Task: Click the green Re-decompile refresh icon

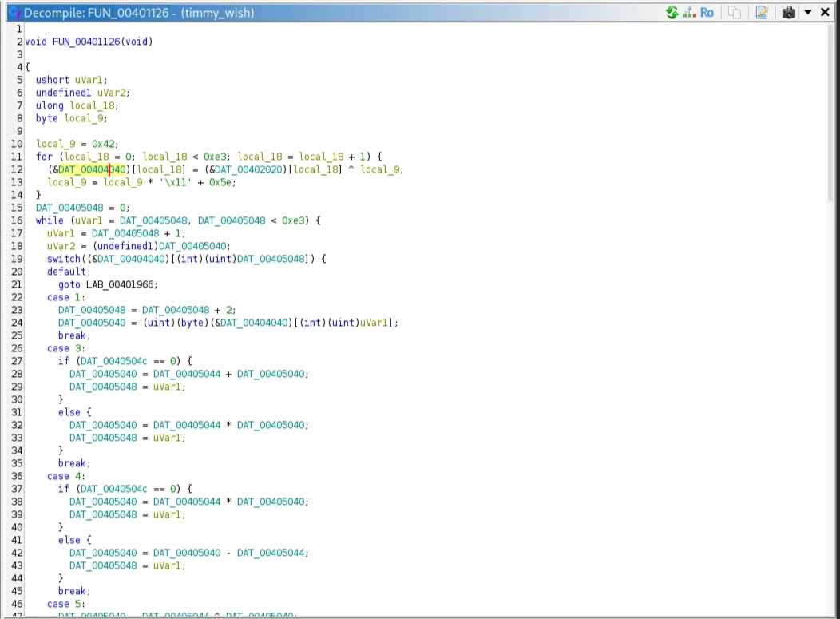Action: tap(672, 13)
